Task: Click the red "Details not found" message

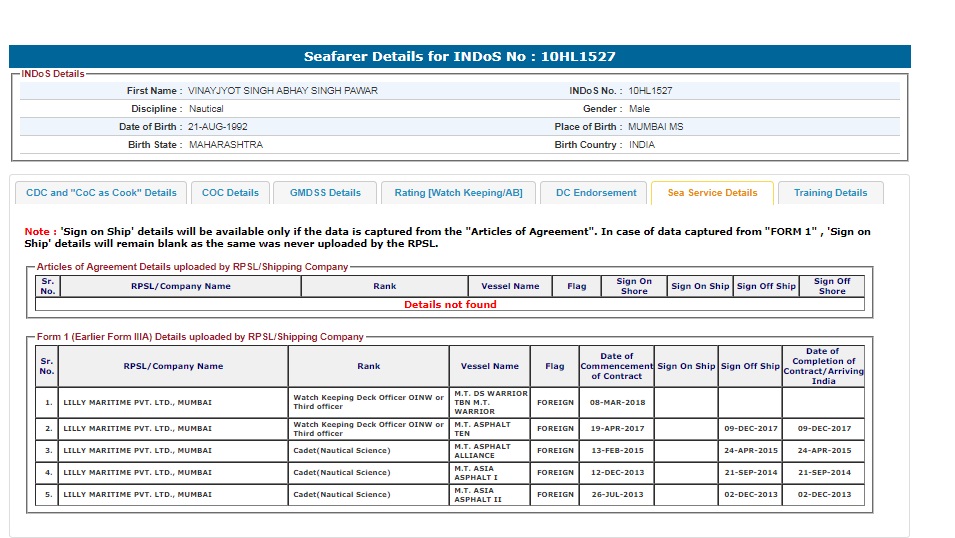Action: pos(450,305)
